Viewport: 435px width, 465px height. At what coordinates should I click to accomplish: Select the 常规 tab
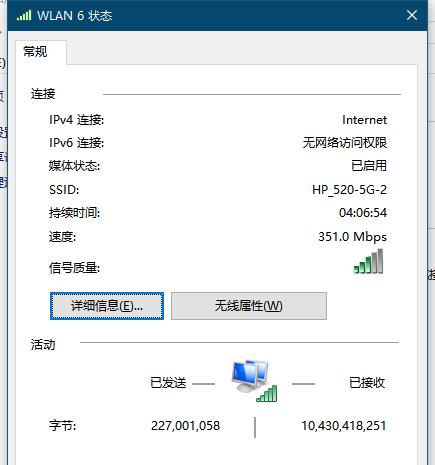click(35, 52)
